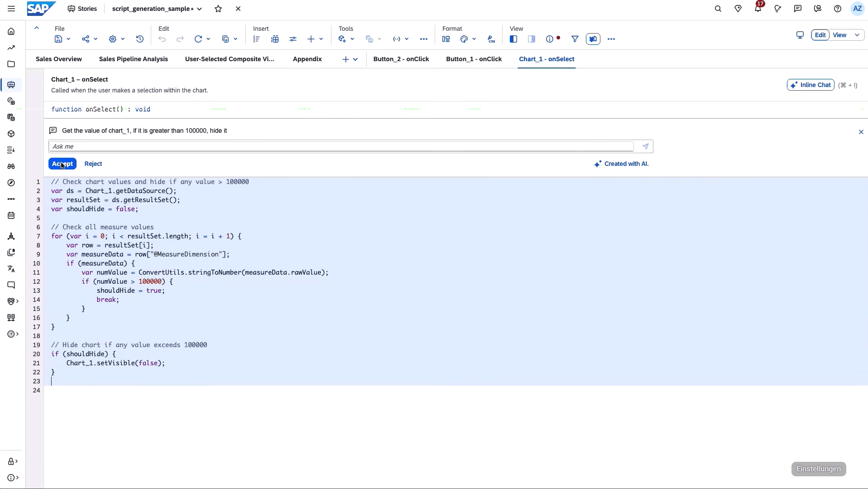The width and height of the screenshot is (868, 489).
Task: Click the info panel icon with red dot
Action: click(551, 39)
